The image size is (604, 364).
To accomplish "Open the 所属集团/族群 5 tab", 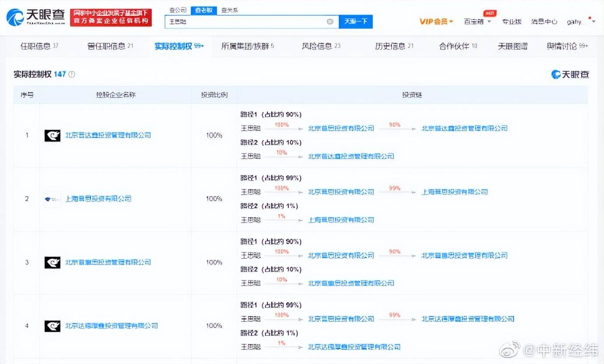I will (x=248, y=46).
